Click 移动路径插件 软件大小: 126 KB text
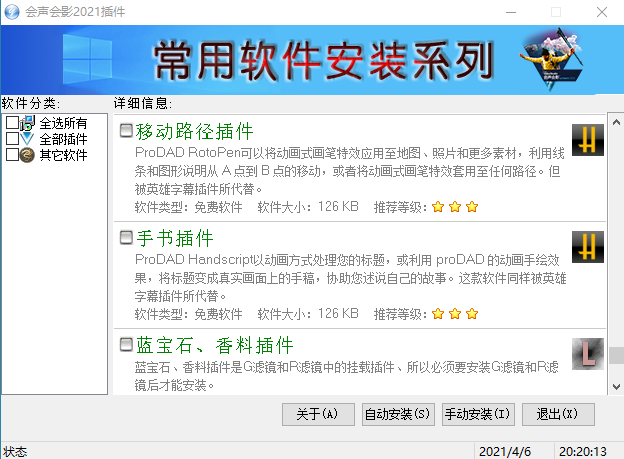Viewport: 624px width, 459px height. (x=308, y=207)
